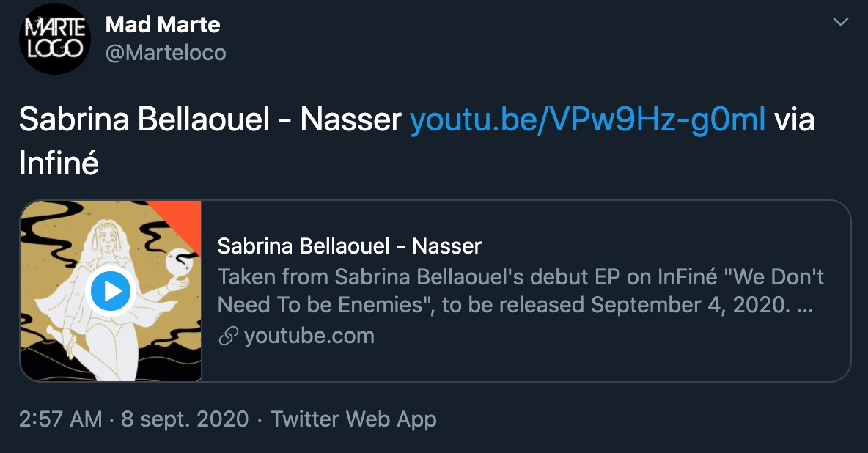Viewport: 868px width, 453px height.
Task: Open the youtube.com domain text
Action: click(x=309, y=336)
